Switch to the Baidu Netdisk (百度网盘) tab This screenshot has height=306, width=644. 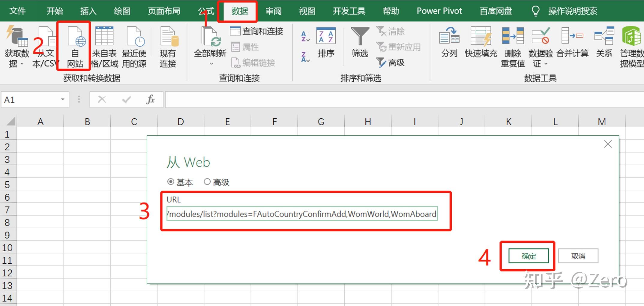click(x=496, y=11)
